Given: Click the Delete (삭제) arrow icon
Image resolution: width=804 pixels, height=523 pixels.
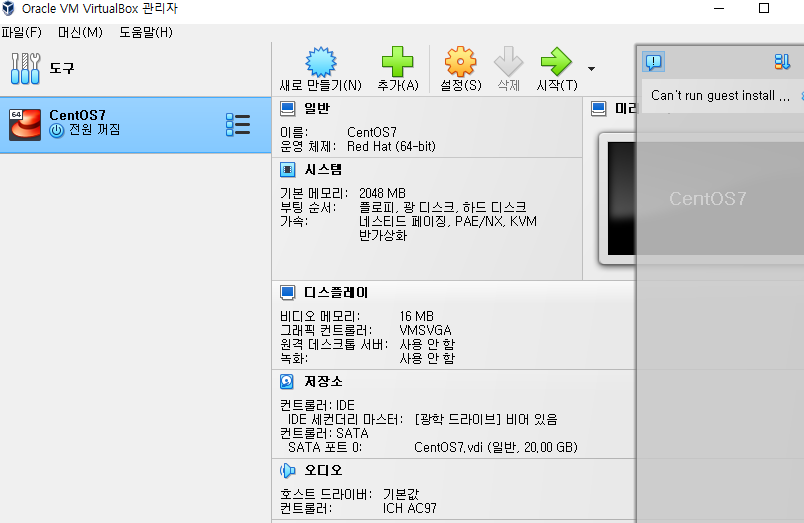Looking at the screenshot, I should tap(508, 62).
